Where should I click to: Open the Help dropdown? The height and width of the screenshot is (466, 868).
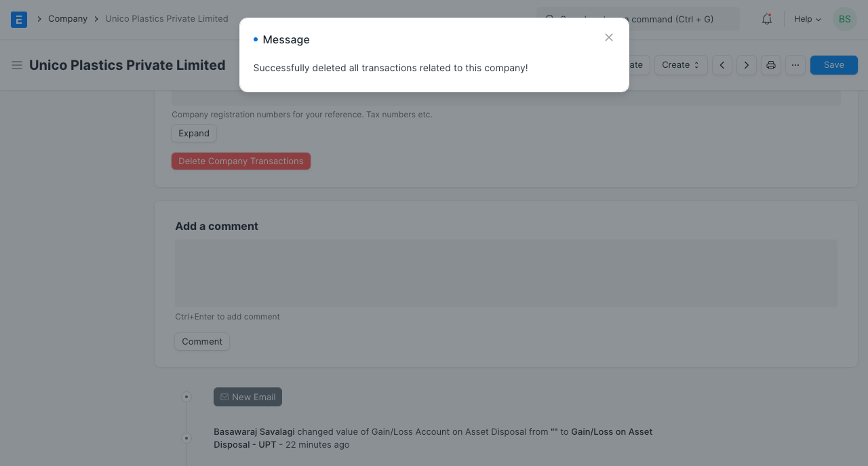point(808,19)
